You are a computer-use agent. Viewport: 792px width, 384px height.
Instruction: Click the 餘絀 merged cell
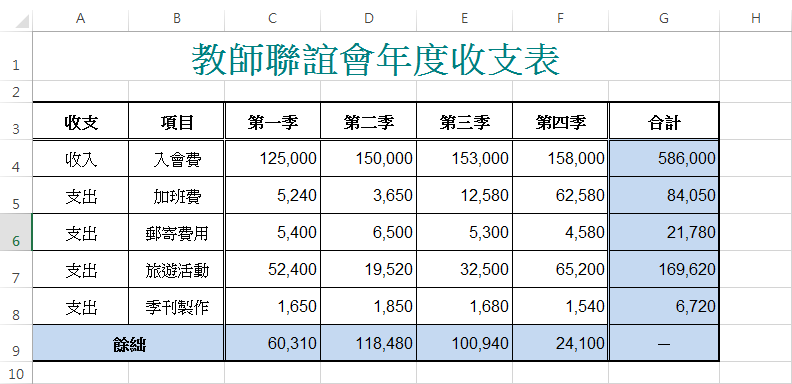129,343
